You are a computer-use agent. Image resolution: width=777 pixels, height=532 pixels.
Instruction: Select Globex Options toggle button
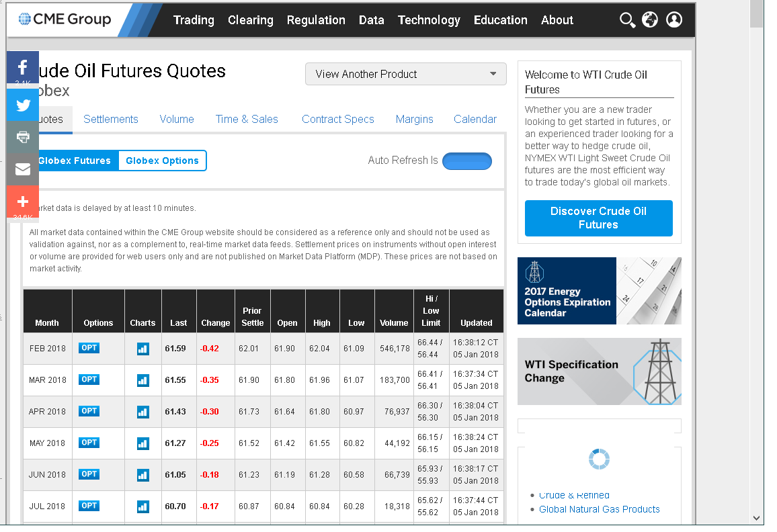point(163,161)
